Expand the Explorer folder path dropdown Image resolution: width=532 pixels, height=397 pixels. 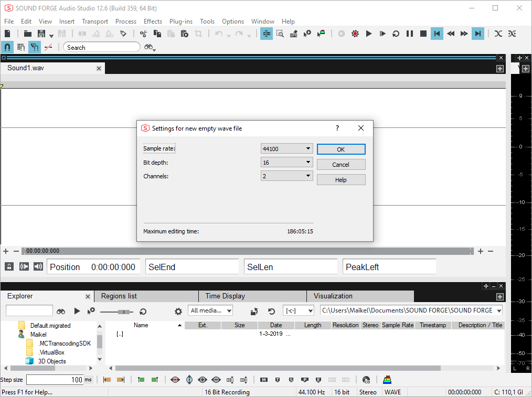click(499, 310)
